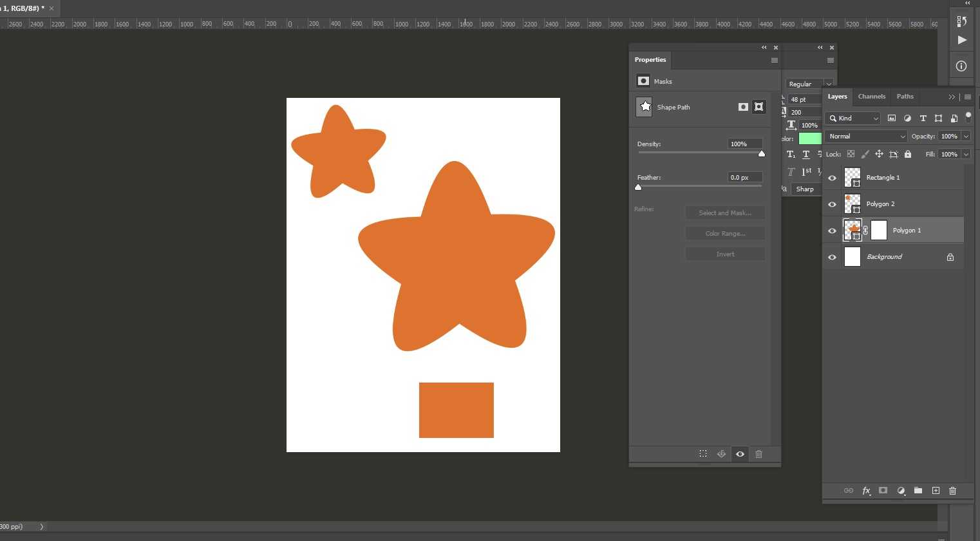This screenshot has width=980, height=541.
Task: Toggle mask visibility eye in Properties panel
Action: [x=740, y=454]
